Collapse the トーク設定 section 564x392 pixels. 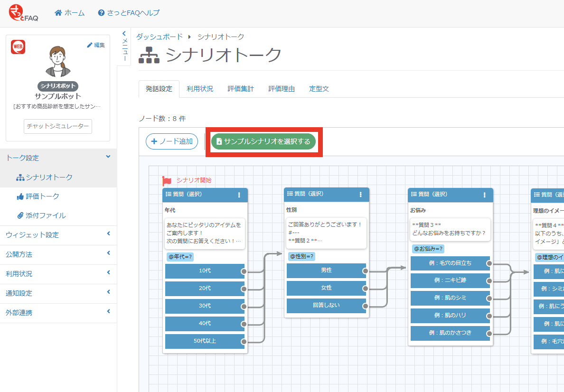pos(58,158)
